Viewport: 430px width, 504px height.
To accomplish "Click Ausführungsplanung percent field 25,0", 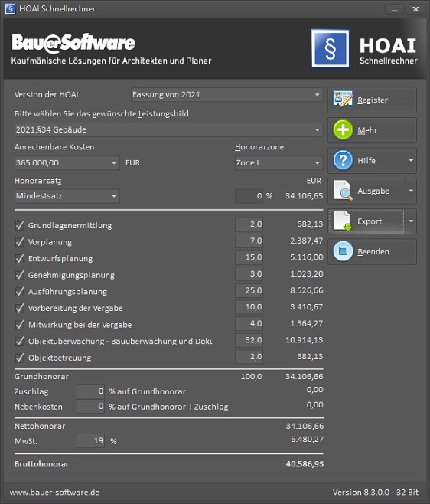I will point(249,290).
